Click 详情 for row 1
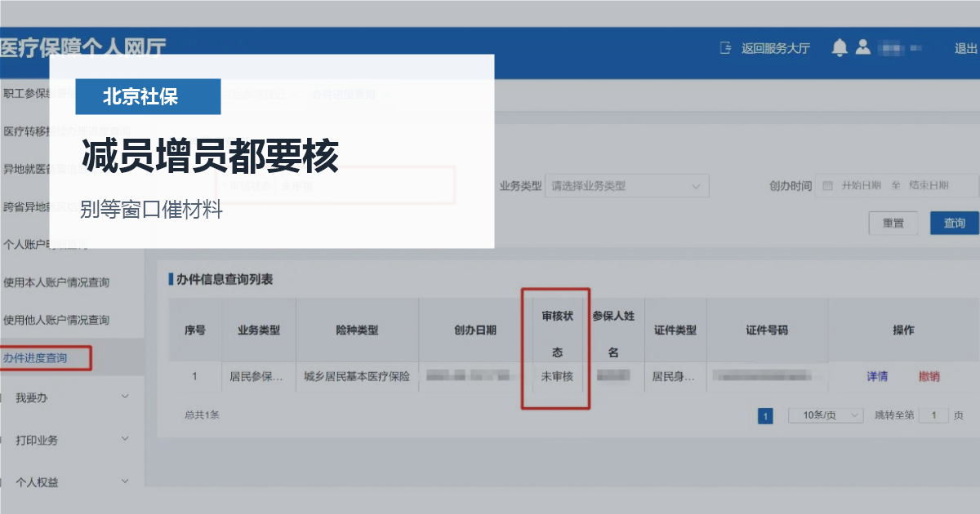This screenshot has width=980, height=514. point(877,376)
